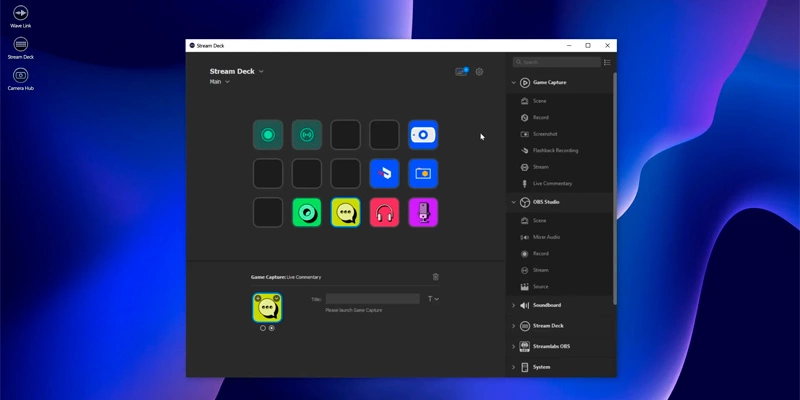The width and height of the screenshot is (800, 400).
Task: Expand the Soundboard category
Action: coord(513,305)
